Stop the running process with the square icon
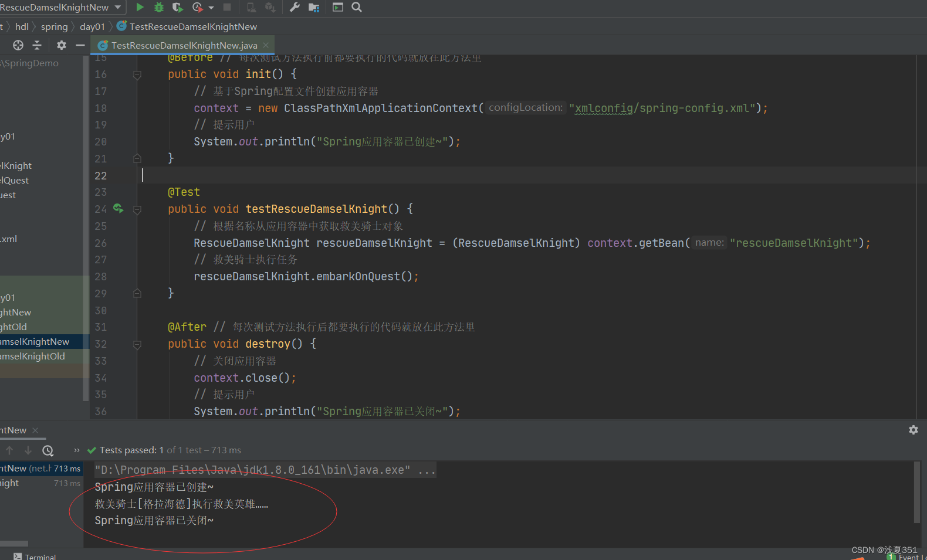Image resolution: width=927 pixels, height=560 pixels. click(x=227, y=7)
